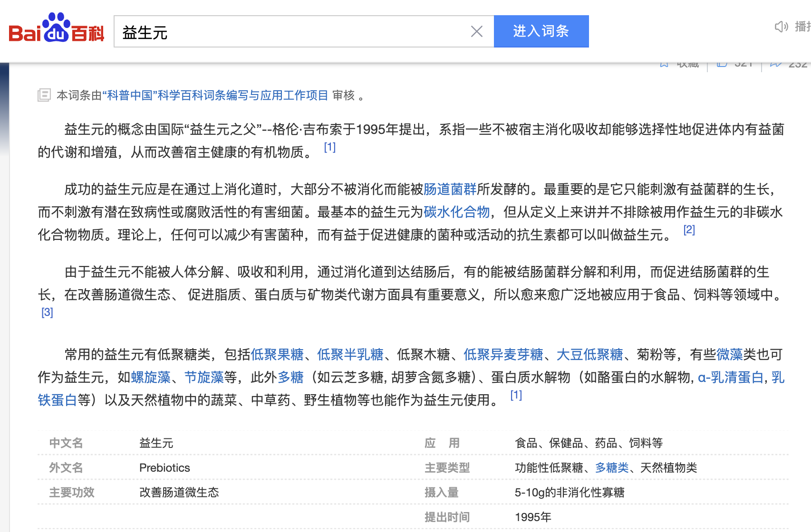This screenshot has width=811, height=532.
Task: Click the 节旋藻 link
Action: point(204,377)
